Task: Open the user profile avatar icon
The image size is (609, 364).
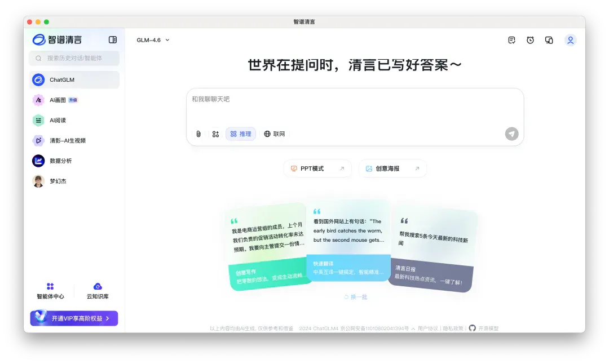Action: (570, 40)
